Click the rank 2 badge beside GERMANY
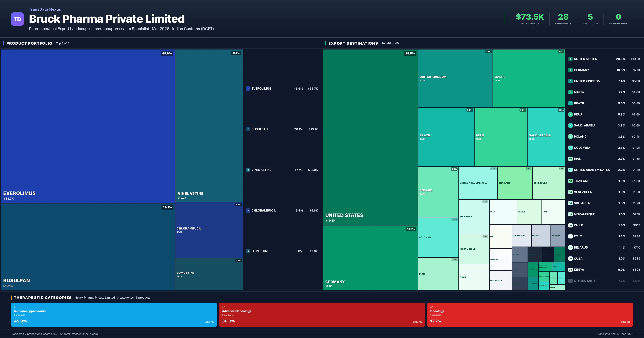Viewport: 644px width, 338px height. click(x=570, y=70)
